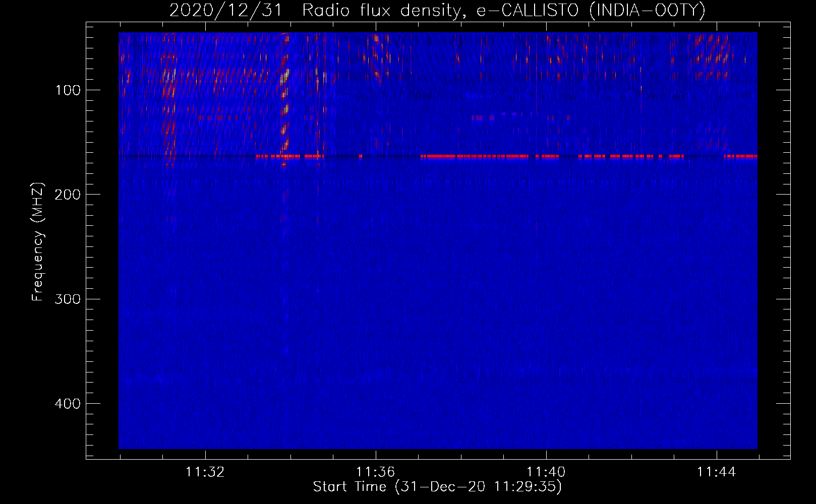Click the 'Frequency (MHZ)' axis label
The height and width of the screenshot is (504, 816).
(x=38, y=242)
